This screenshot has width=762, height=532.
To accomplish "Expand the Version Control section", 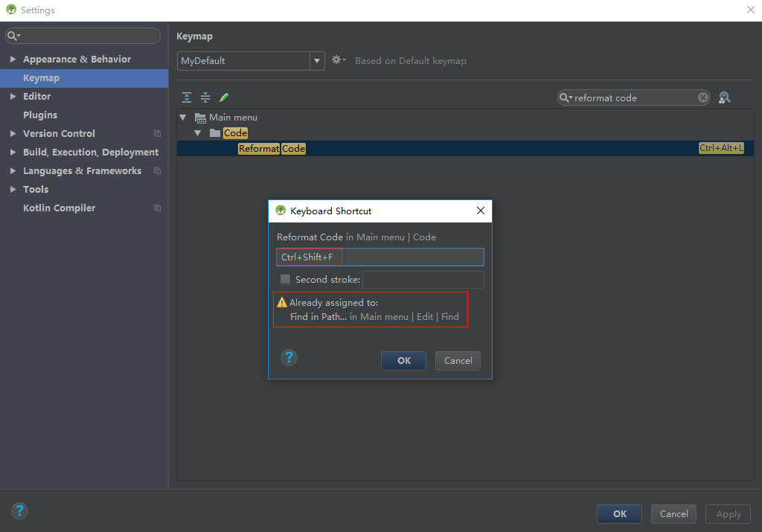I will (12, 133).
